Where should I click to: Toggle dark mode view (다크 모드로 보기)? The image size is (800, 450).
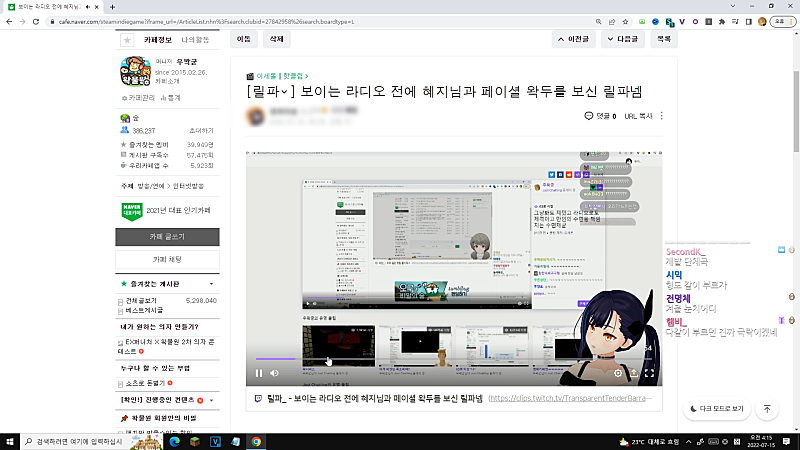[717, 409]
